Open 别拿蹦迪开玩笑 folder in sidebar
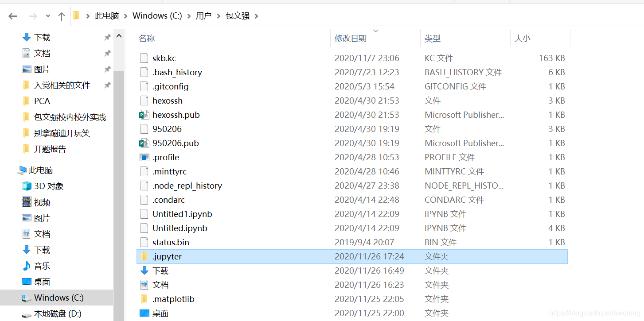This screenshot has height=321, width=644. [62, 133]
